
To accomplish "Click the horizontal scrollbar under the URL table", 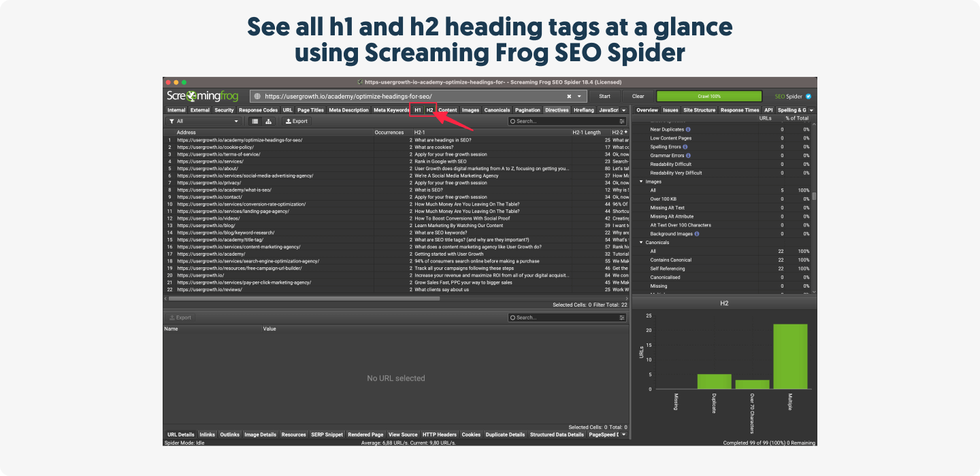I will [x=304, y=298].
